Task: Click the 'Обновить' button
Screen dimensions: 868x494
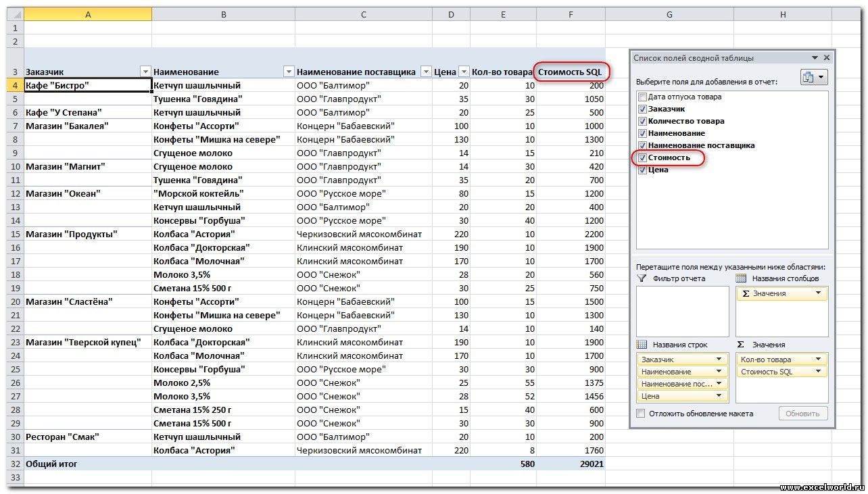Action: click(x=802, y=414)
